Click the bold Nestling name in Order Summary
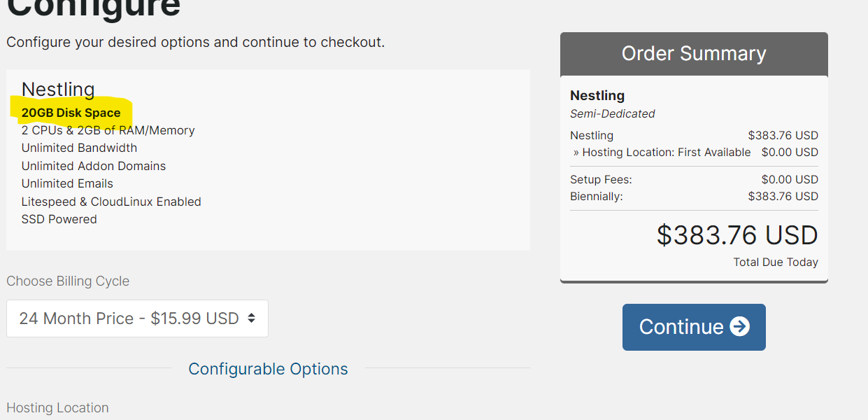Screen dimensions: 868x420 [x=597, y=95]
